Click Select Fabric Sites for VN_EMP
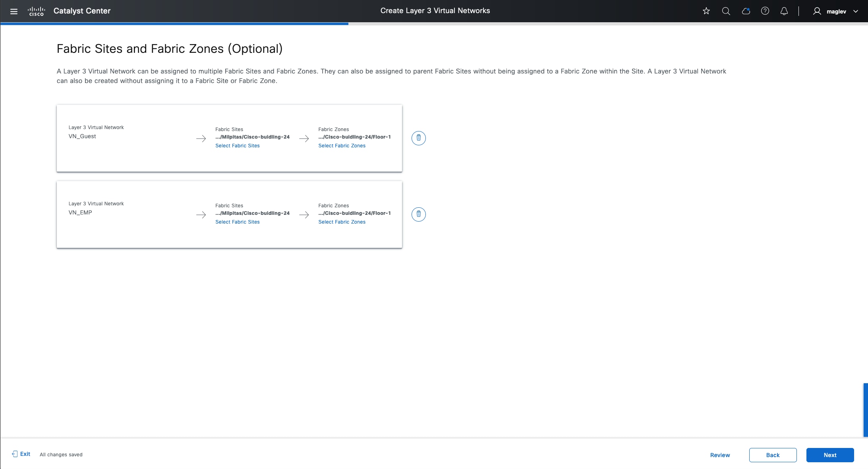 (x=237, y=222)
